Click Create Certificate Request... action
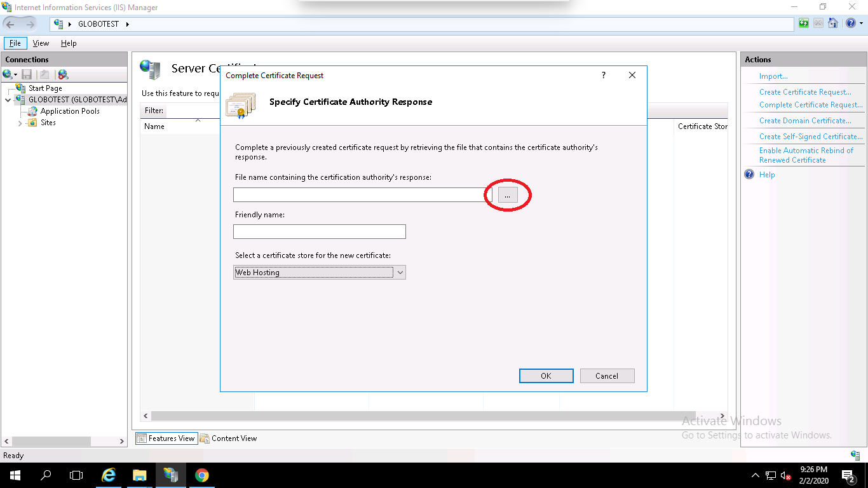 tap(805, 92)
